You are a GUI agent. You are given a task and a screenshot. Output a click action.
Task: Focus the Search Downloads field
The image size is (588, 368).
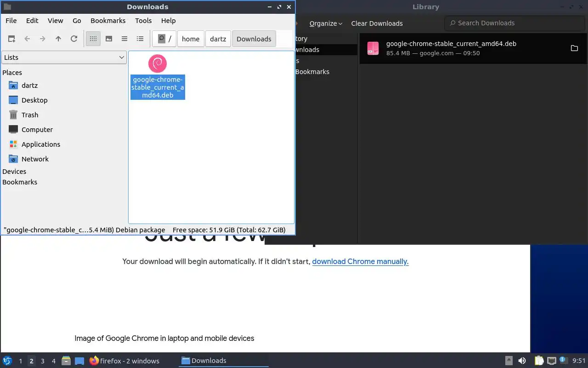coord(514,23)
